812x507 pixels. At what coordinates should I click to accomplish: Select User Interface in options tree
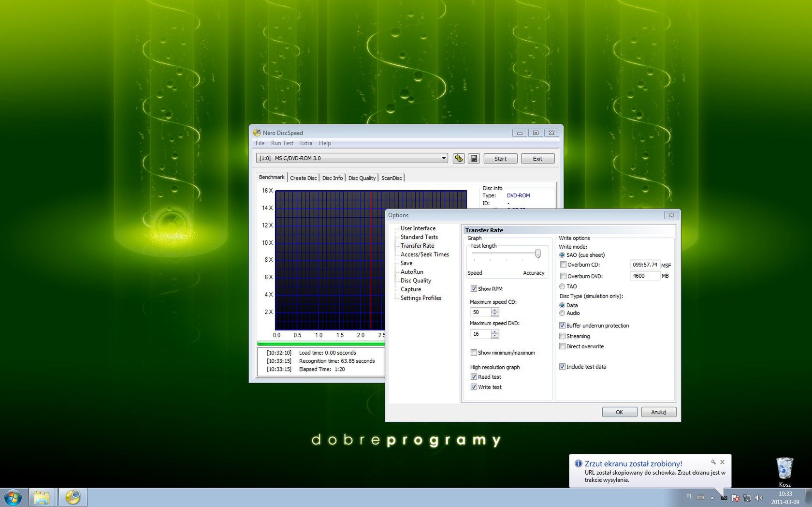pyautogui.click(x=418, y=228)
